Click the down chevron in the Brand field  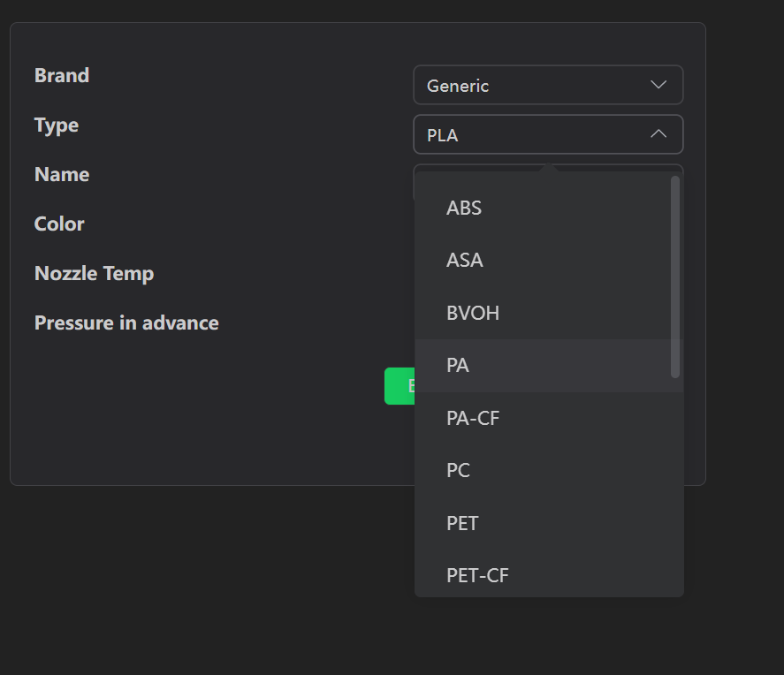tap(658, 85)
